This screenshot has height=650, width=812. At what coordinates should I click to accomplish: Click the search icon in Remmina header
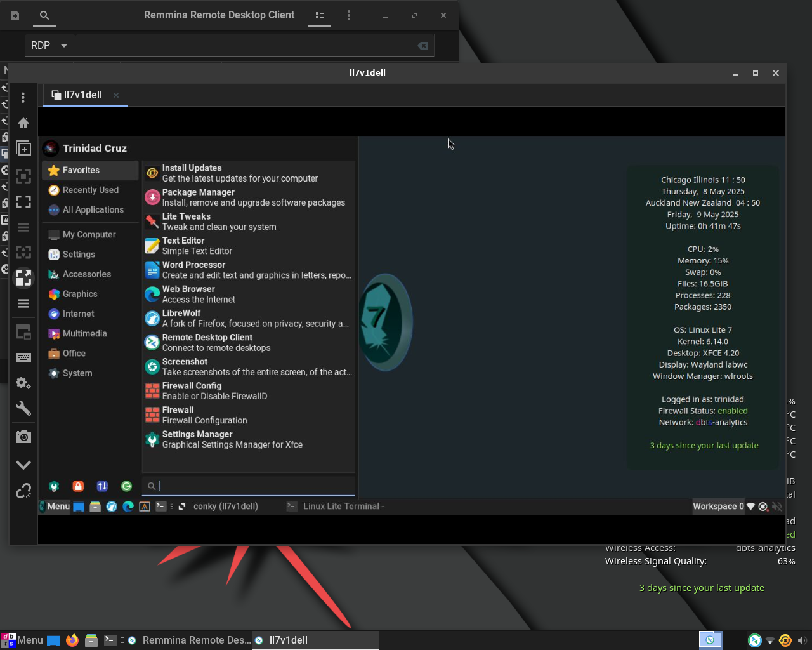coord(44,15)
